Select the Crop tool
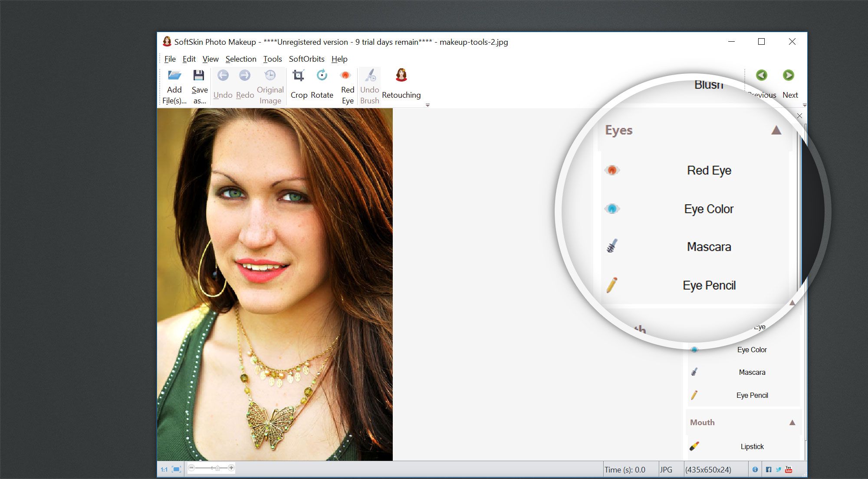The height and width of the screenshot is (479, 868). click(298, 83)
